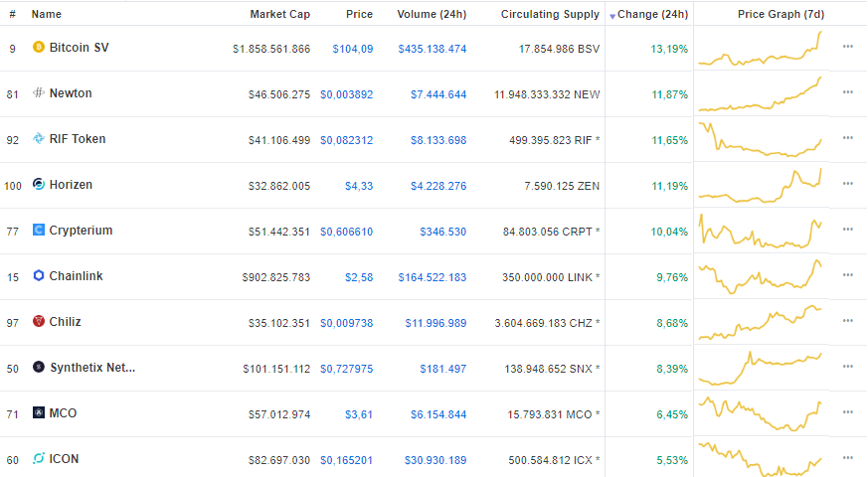Open more options for Bitcoin SV row
The image size is (868, 477).
coord(847,47)
